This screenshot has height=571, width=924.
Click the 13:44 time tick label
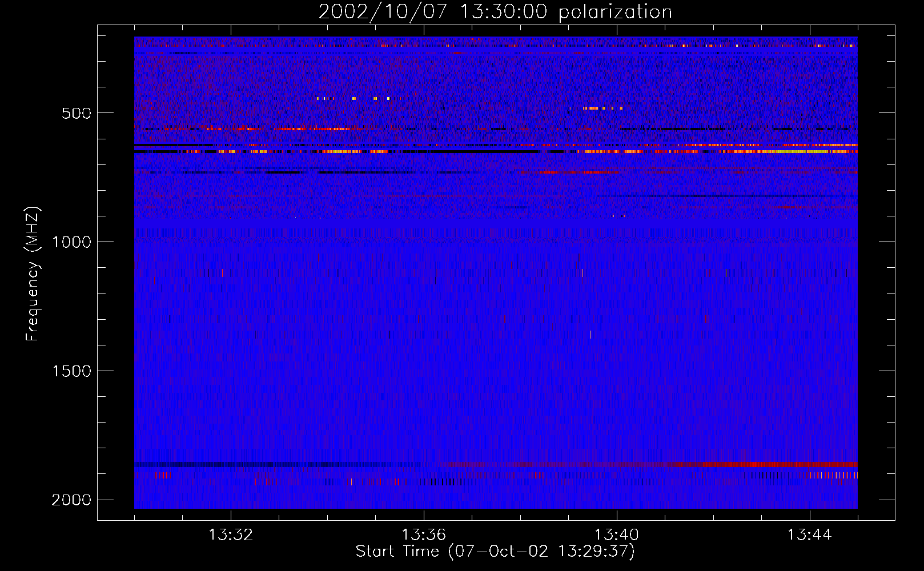coord(809,535)
